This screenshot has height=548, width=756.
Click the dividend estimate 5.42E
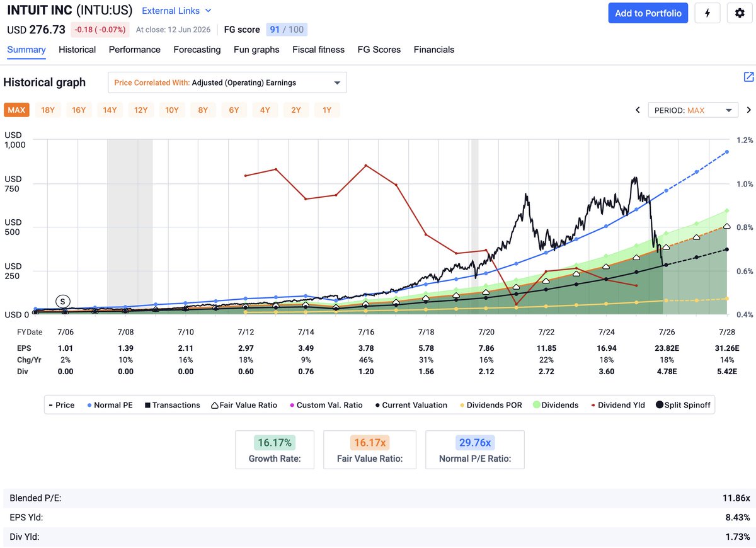pyautogui.click(x=727, y=372)
